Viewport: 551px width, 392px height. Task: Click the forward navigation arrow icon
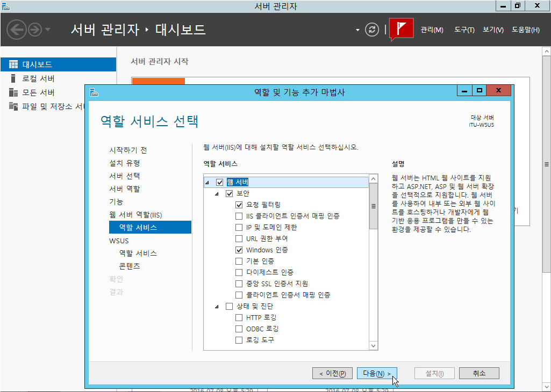tap(35, 30)
